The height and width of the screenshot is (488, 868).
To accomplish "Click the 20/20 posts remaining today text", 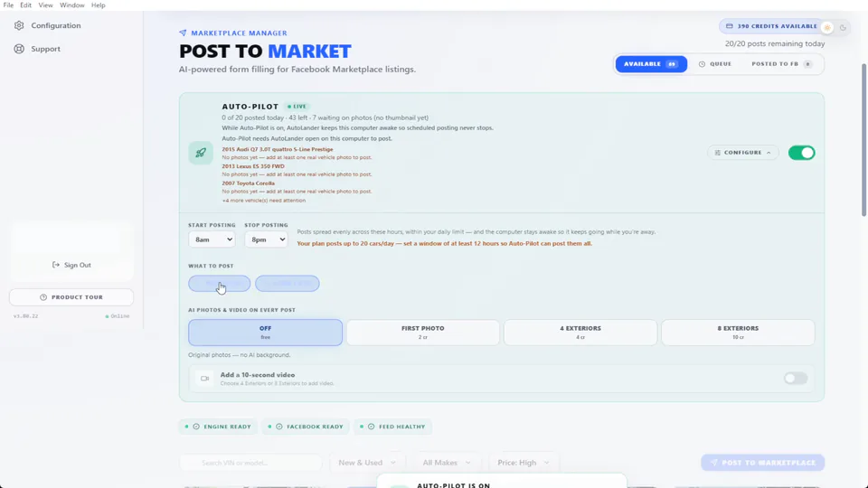I will [775, 43].
